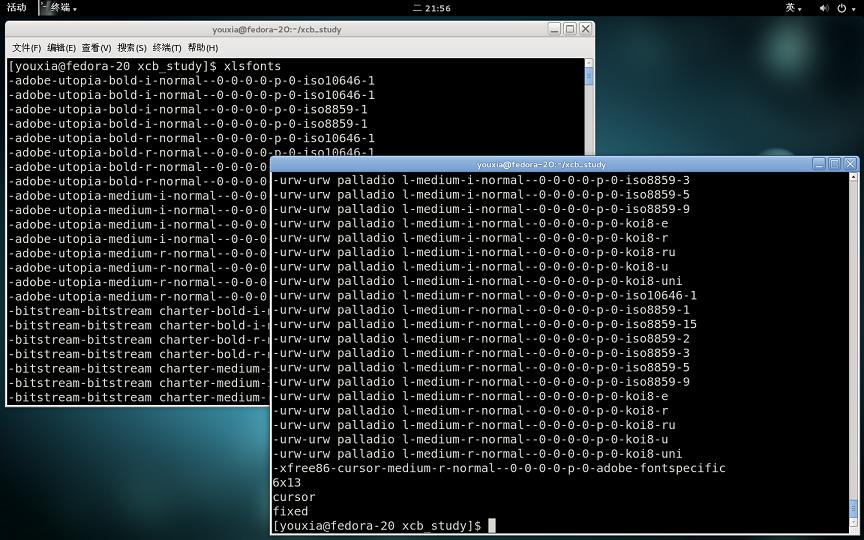Open the 活动 Activities overview
The height and width of the screenshot is (540, 864).
point(16,8)
